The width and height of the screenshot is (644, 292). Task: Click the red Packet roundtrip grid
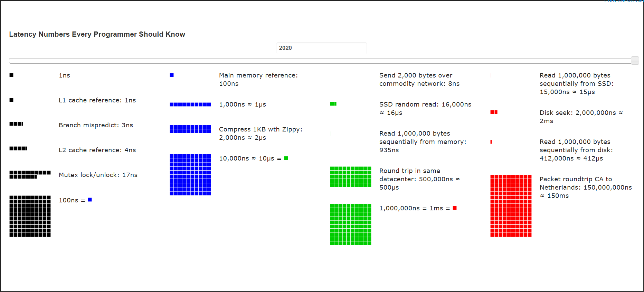pos(511,206)
